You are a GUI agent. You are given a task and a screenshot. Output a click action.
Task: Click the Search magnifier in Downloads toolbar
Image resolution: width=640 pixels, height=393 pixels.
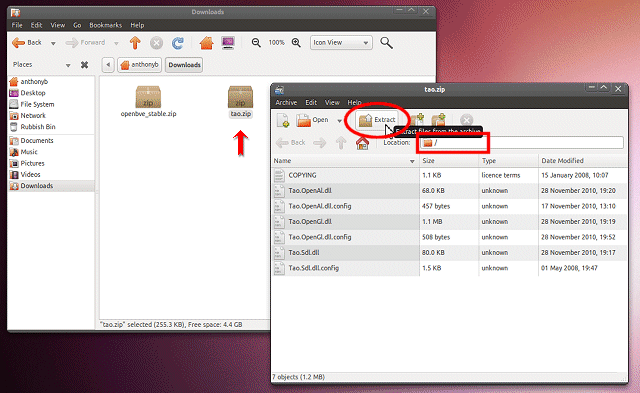coord(386,42)
